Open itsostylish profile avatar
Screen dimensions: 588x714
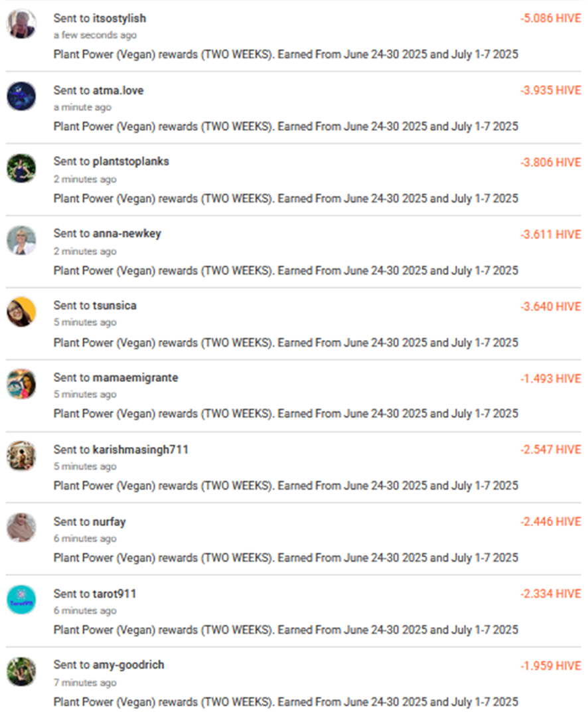(x=21, y=24)
